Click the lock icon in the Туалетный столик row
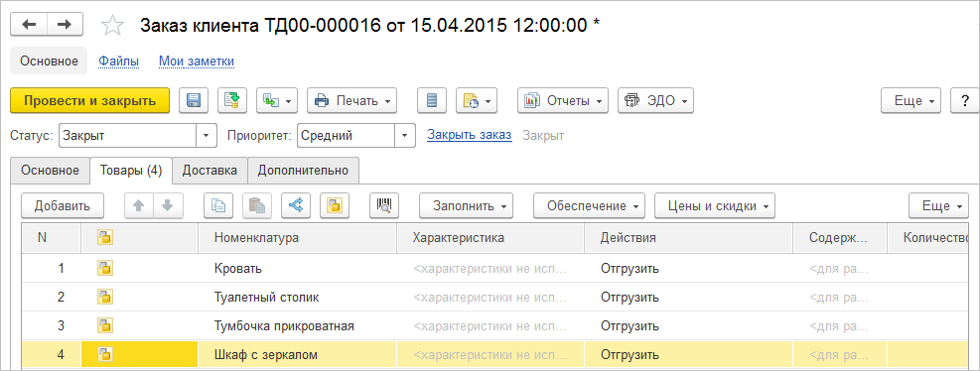Viewport: 980px width, 371px height. coord(104,298)
